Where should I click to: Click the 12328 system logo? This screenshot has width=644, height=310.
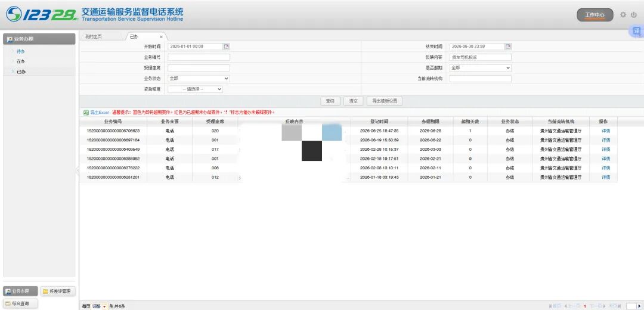click(42, 14)
